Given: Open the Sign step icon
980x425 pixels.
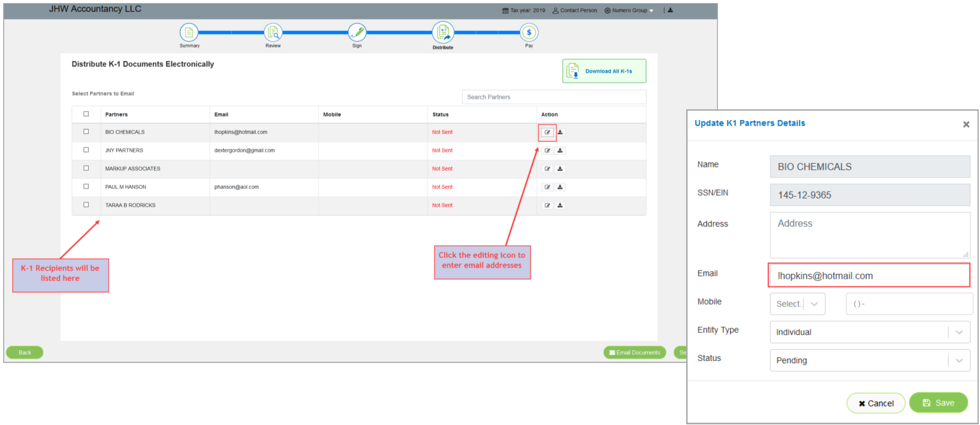Looking at the screenshot, I should click(x=357, y=32).
